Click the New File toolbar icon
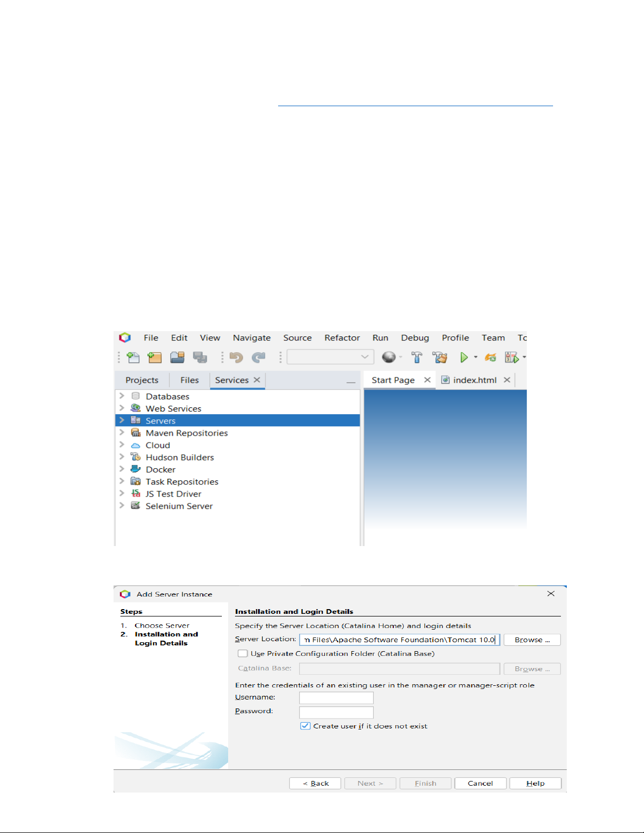 (133, 358)
